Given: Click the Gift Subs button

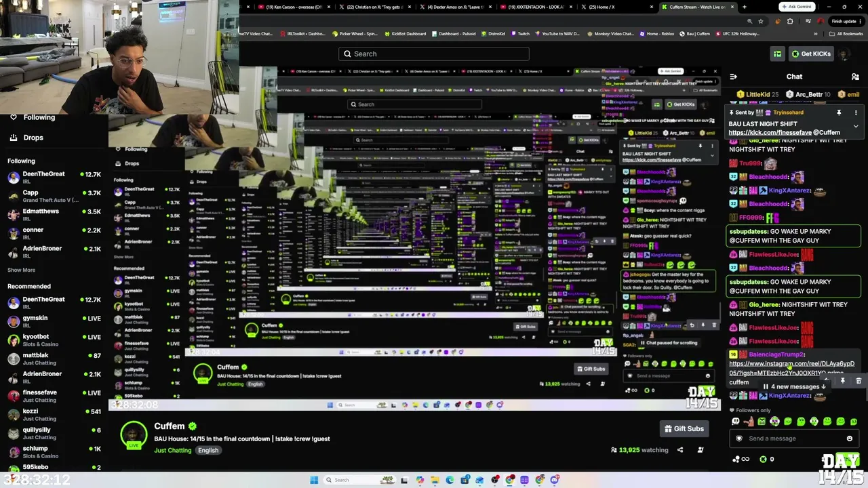Looking at the screenshot, I should pos(684,429).
